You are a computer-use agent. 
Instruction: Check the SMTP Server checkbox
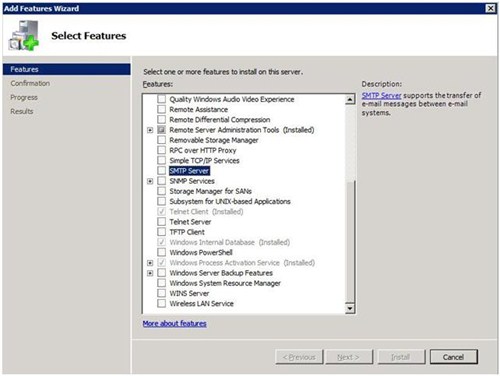pos(162,170)
